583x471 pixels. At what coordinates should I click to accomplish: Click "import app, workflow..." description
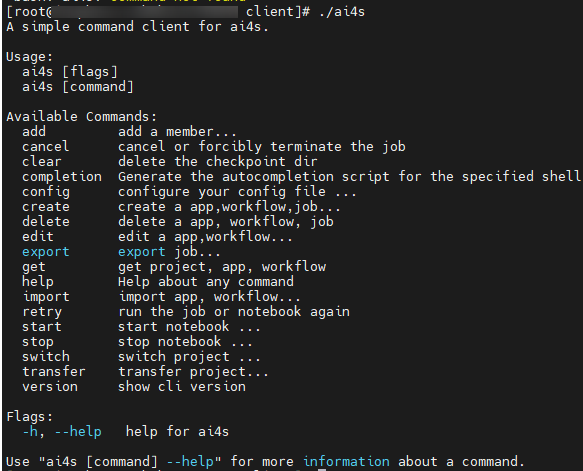209,297
